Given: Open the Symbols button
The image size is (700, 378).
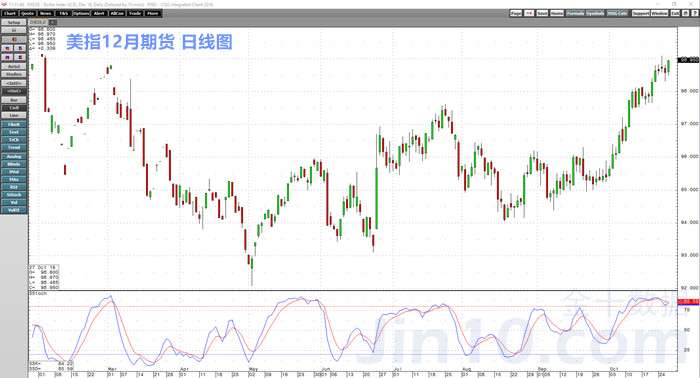Looking at the screenshot, I should [595, 13].
